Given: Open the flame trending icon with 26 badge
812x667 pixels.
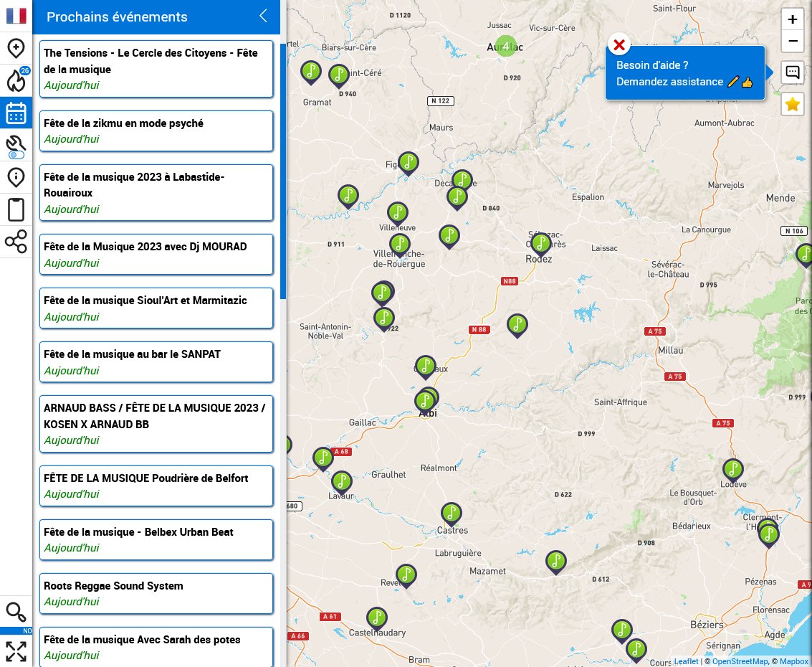Looking at the screenshot, I should pyautogui.click(x=16, y=80).
